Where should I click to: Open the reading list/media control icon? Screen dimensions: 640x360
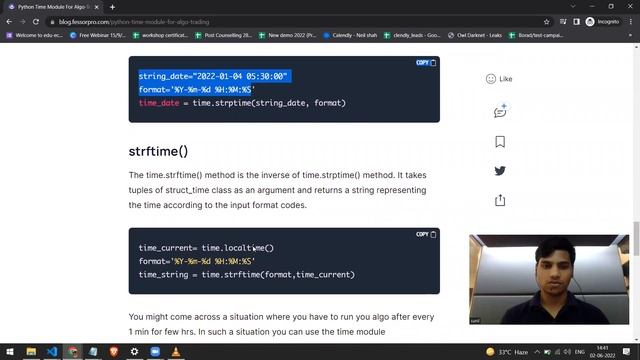pyautogui.click(x=563, y=22)
